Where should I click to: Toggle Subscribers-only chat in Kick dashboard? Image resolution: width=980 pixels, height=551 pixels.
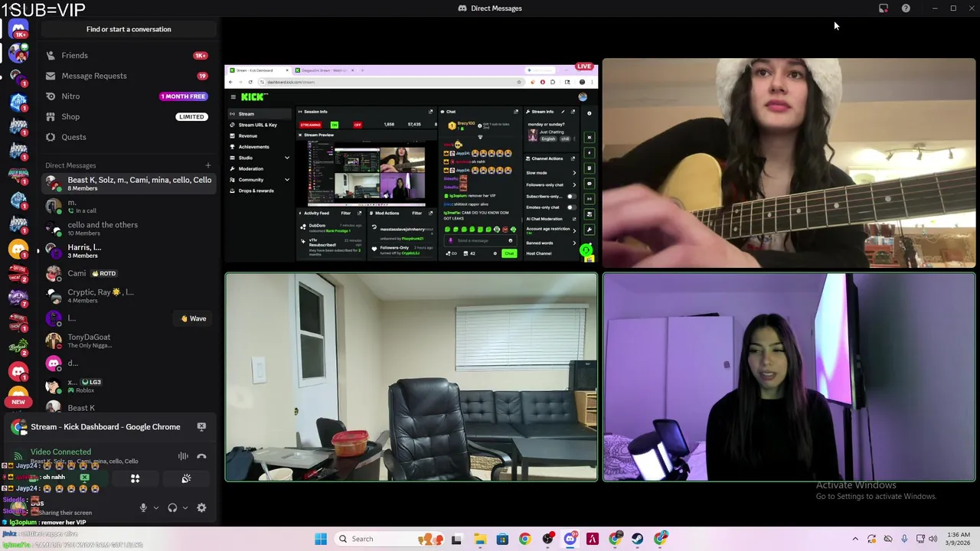570,196
